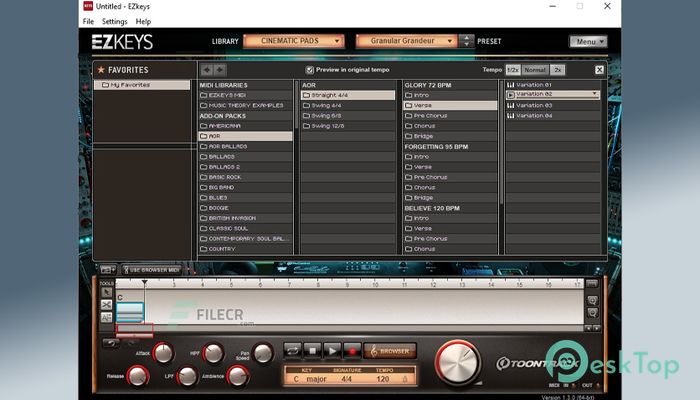Screen dimensions: 700x400
Task: Open the Help menu
Action: (143, 21)
